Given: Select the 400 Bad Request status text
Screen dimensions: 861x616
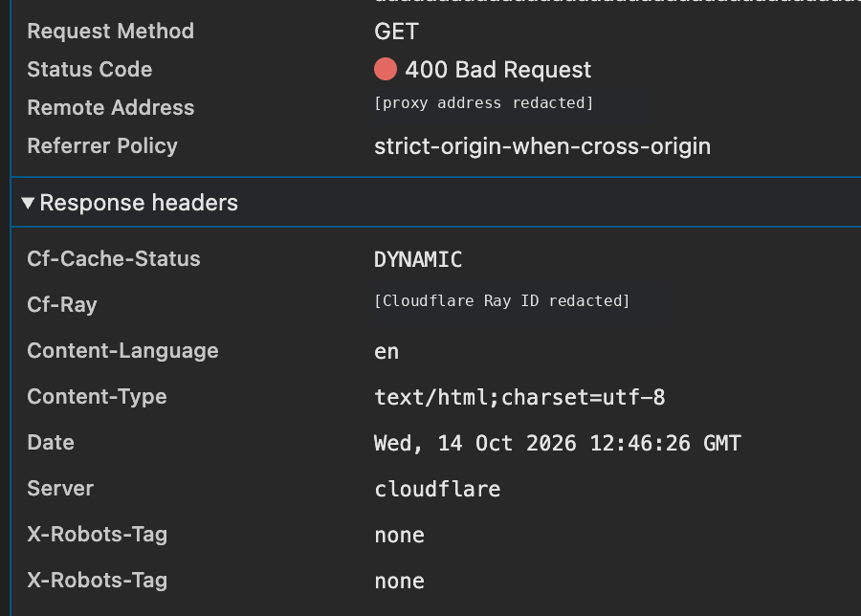Looking at the screenshot, I should [x=498, y=70].
